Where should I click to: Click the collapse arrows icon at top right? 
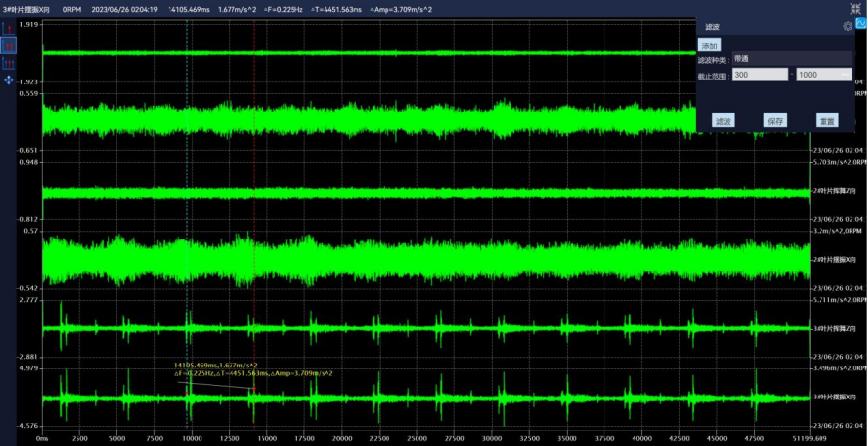click(857, 7)
